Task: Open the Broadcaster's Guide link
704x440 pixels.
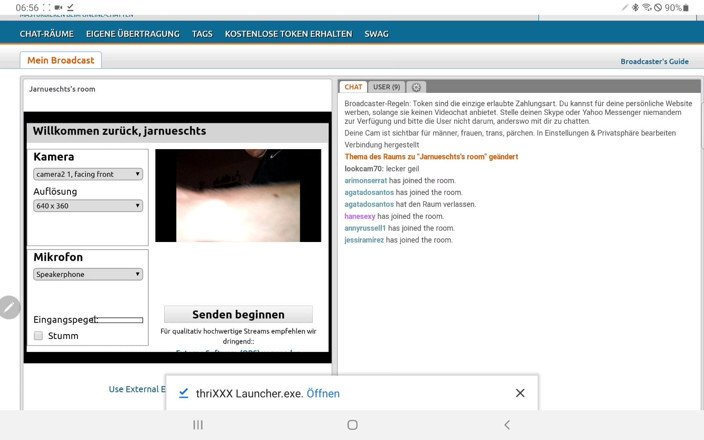Action: tap(654, 62)
